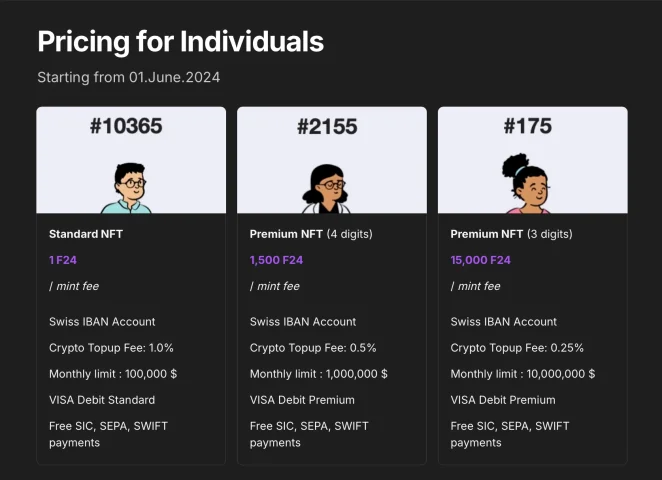This screenshot has height=480, width=662.
Task: Click the Pricing for Individuals heading
Action: [181, 41]
